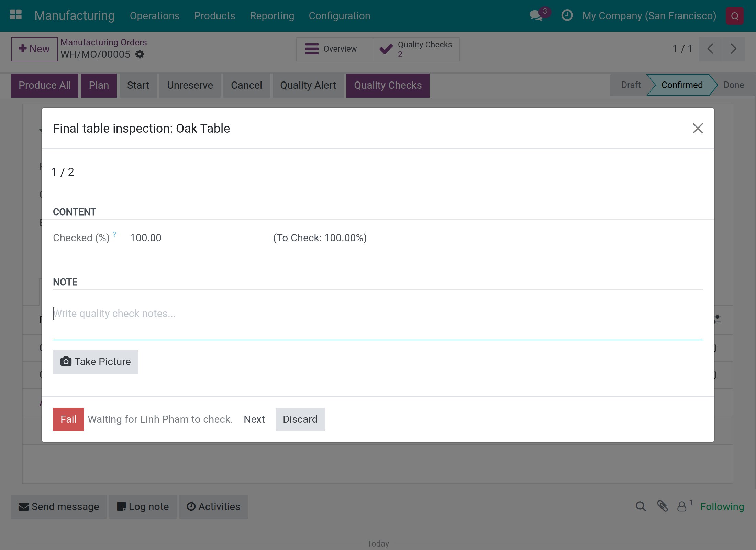Click Take Picture camera button
The height and width of the screenshot is (550, 756).
coord(95,362)
